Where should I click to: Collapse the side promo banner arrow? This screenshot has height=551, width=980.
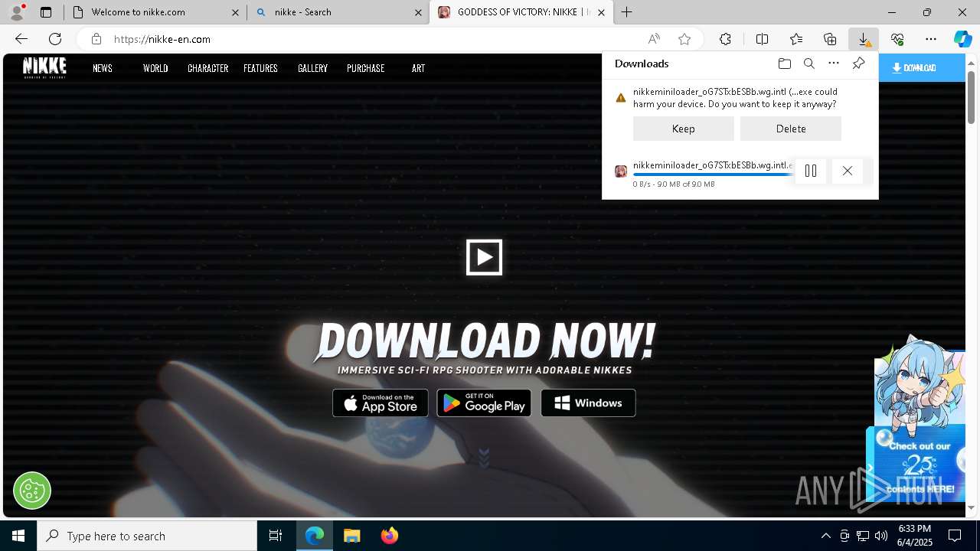tap(870, 468)
